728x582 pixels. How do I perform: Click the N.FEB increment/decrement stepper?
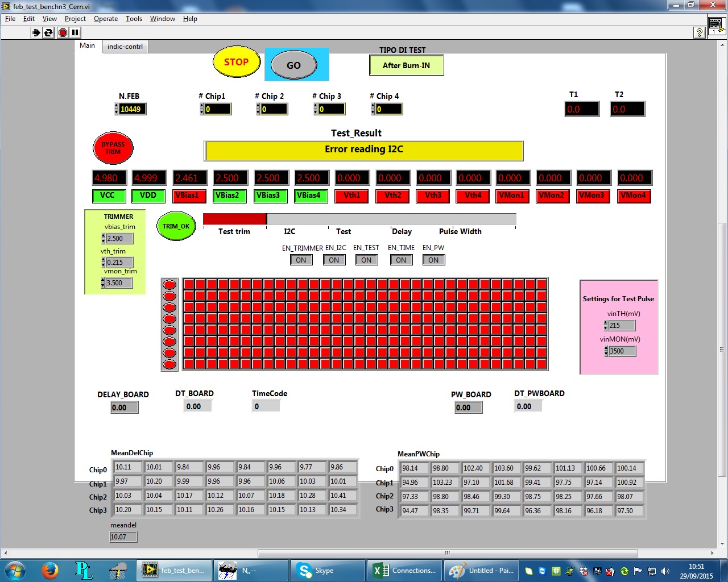click(117, 109)
